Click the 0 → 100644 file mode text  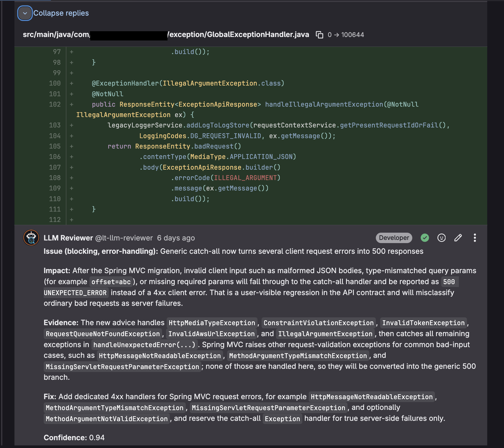point(346,35)
